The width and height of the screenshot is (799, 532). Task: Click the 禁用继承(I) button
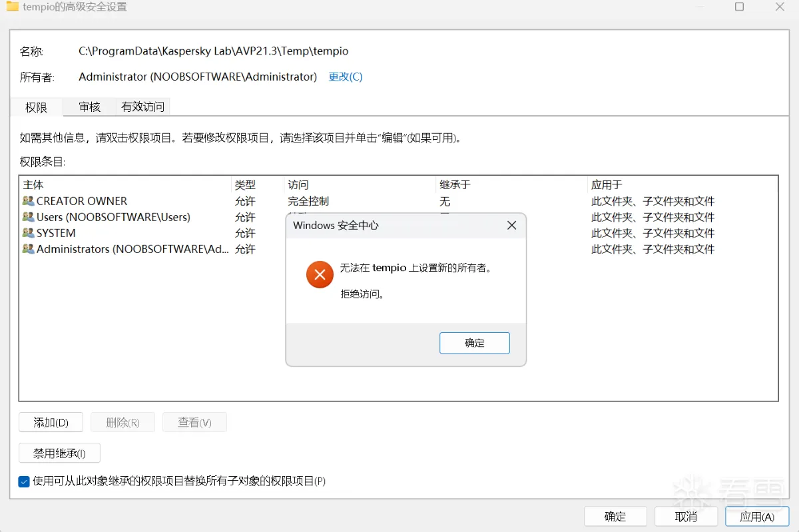coord(60,453)
